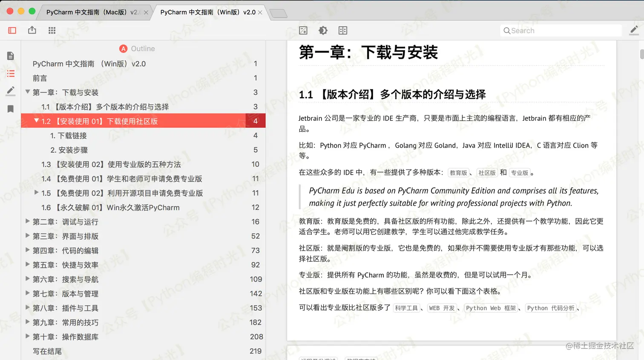Click the green fullscreen window button

tap(32, 11)
